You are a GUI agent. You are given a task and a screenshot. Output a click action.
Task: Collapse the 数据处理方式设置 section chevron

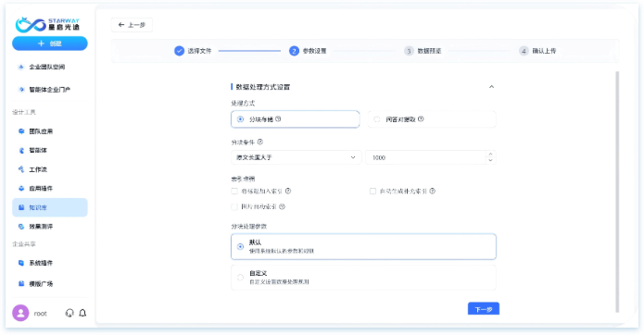(x=491, y=86)
